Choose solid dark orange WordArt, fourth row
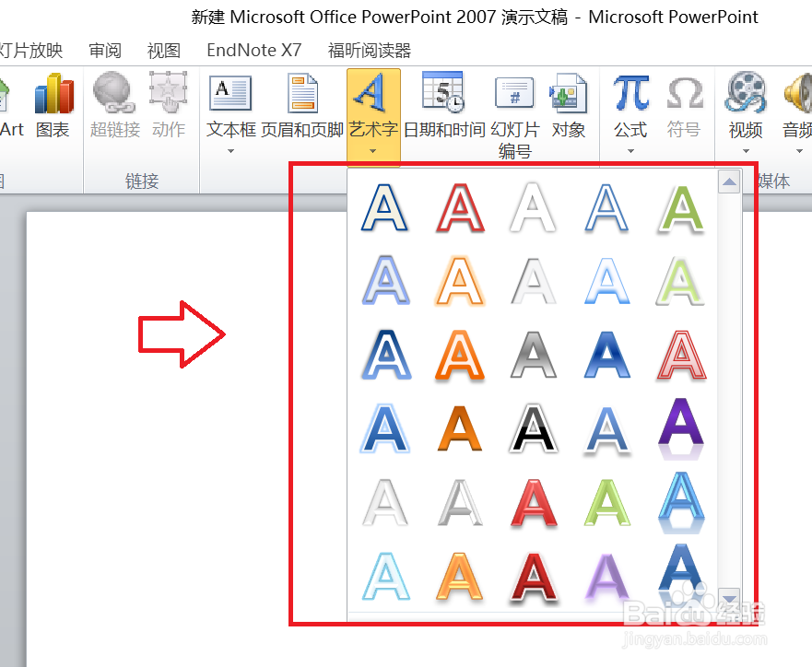This screenshot has width=812, height=667. point(460,428)
